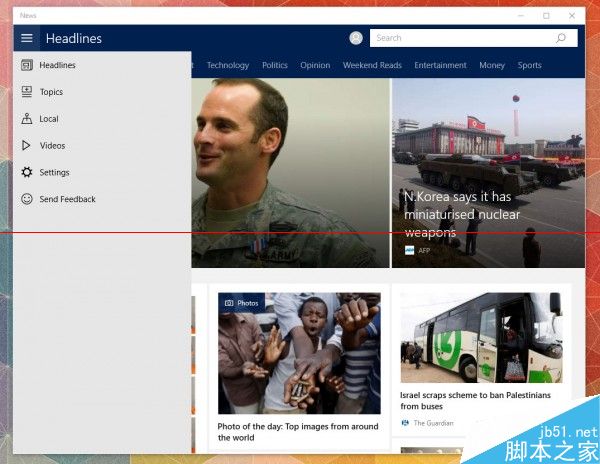The width and height of the screenshot is (600, 464).
Task: Click the Settings gear icon
Action: tap(27, 172)
